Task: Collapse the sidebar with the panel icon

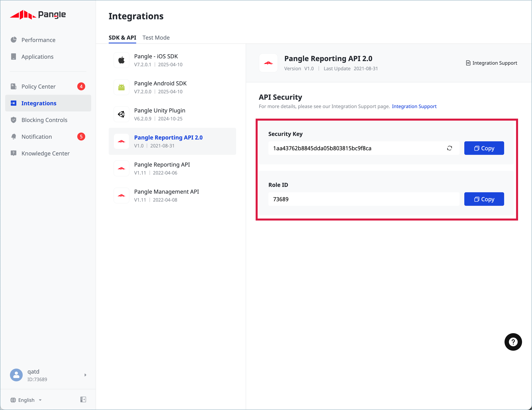Action: (83, 399)
